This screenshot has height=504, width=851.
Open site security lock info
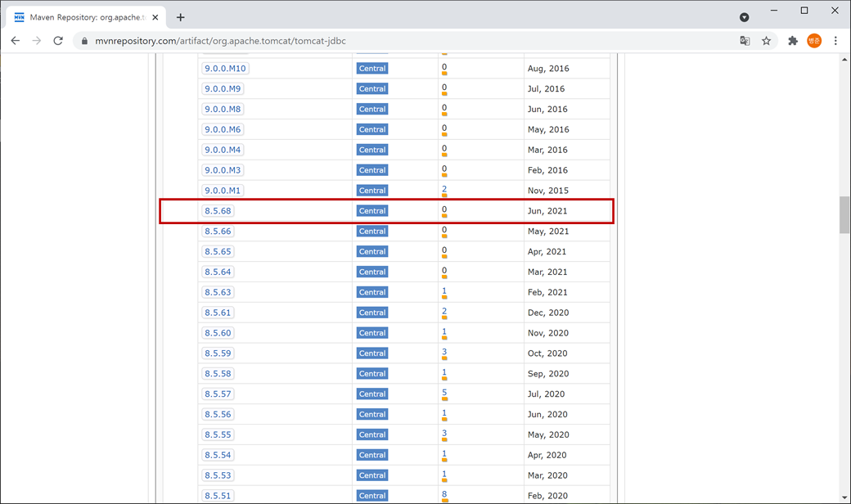pos(84,41)
